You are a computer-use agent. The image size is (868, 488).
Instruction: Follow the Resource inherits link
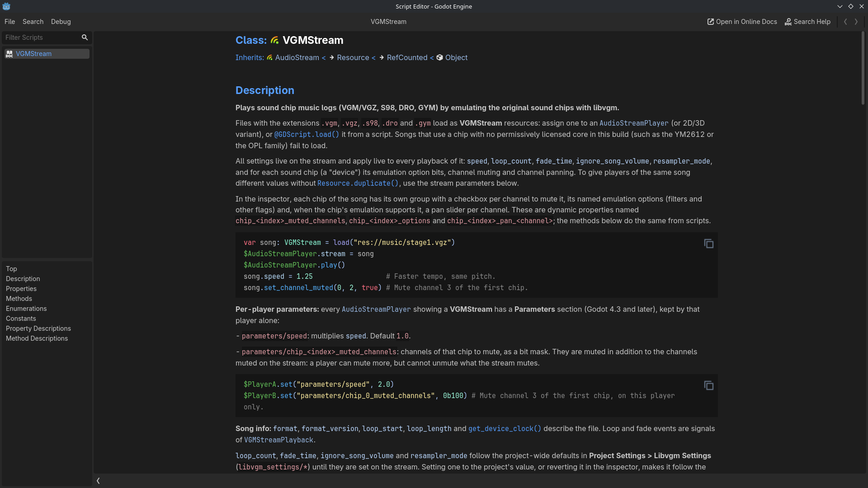pyautogui.click(x=353, y=57)
